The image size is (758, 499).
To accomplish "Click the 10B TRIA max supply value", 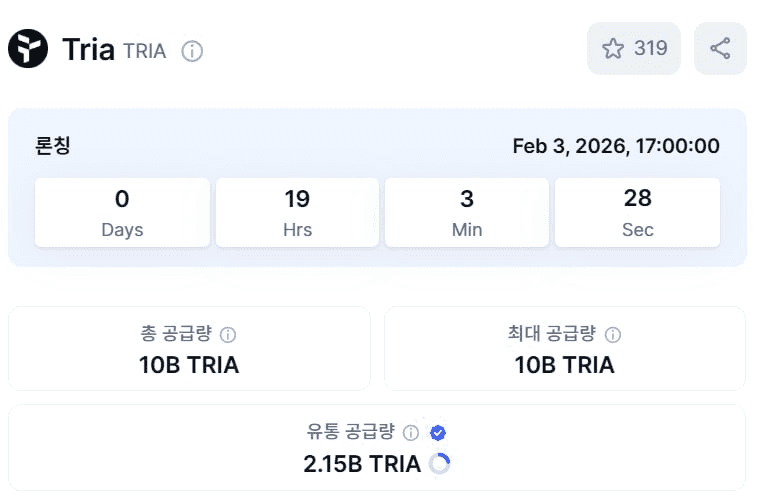I will coord(564,365).
